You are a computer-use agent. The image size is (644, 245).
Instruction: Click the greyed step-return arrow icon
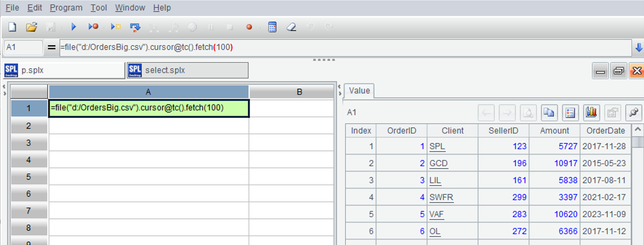coord(174,27)
